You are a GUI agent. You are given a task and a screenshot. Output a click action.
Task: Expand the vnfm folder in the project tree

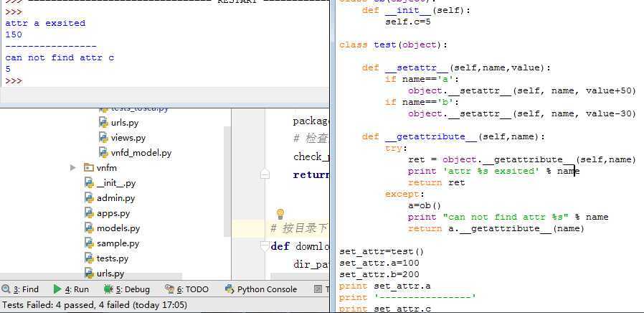73,167
